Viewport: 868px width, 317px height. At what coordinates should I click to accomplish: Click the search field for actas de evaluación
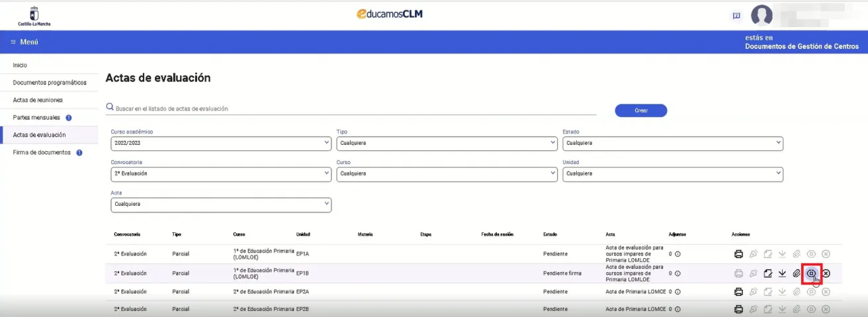[x=354, y=109]
